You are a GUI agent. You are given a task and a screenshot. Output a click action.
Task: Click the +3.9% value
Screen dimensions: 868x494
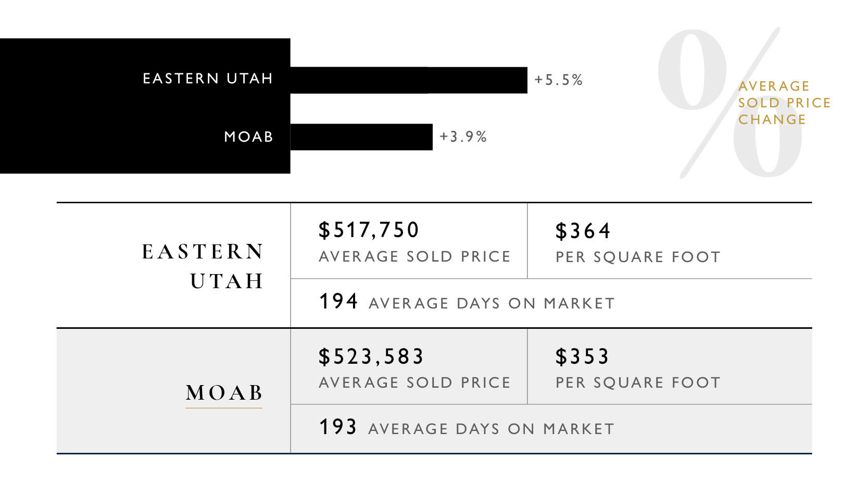pos(463,137)
